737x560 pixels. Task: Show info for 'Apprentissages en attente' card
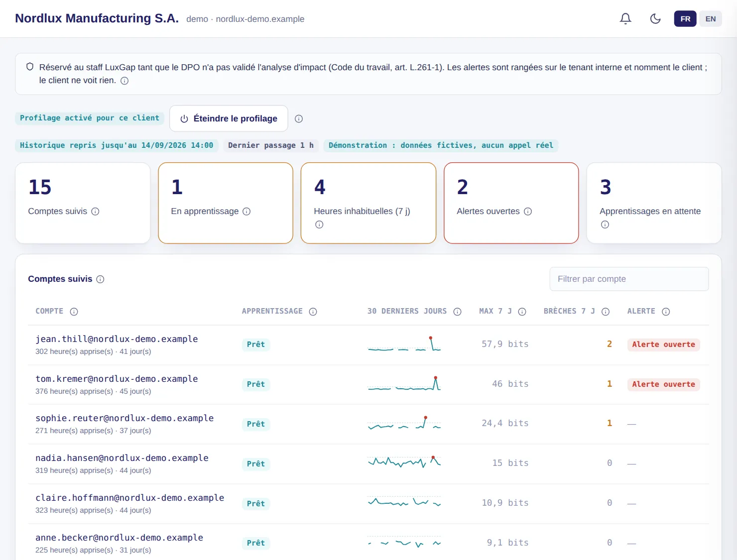click(605, 224)
